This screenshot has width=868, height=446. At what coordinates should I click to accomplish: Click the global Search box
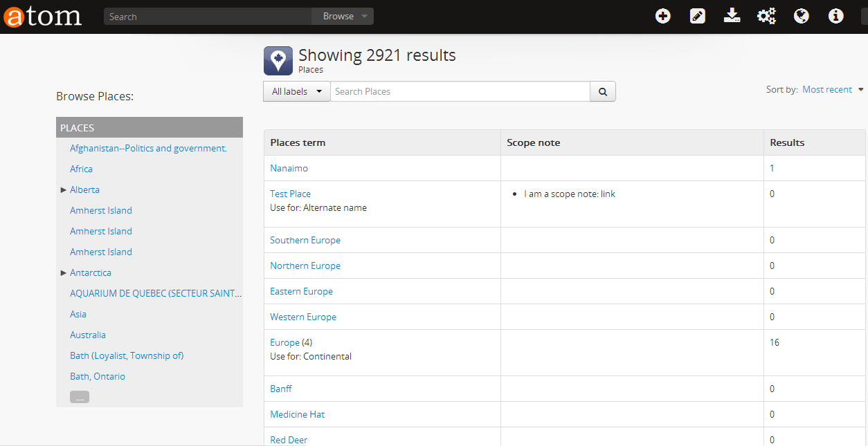(208, 17)
